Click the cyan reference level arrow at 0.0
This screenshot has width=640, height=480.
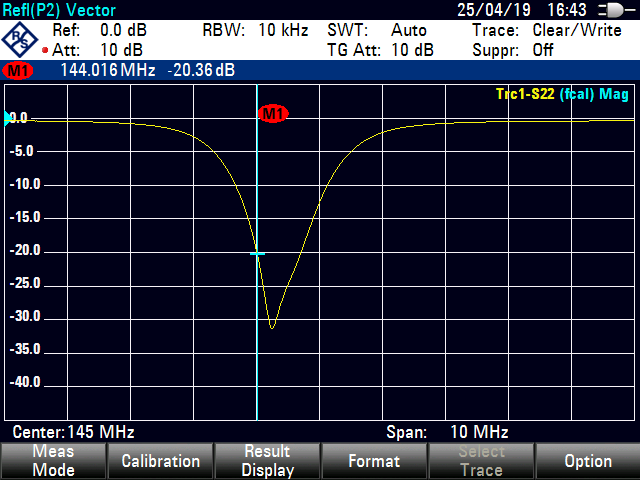click(8, 118)
